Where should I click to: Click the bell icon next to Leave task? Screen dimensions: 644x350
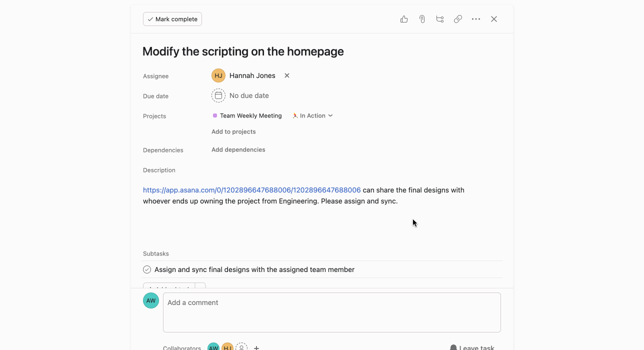(453, 346)
